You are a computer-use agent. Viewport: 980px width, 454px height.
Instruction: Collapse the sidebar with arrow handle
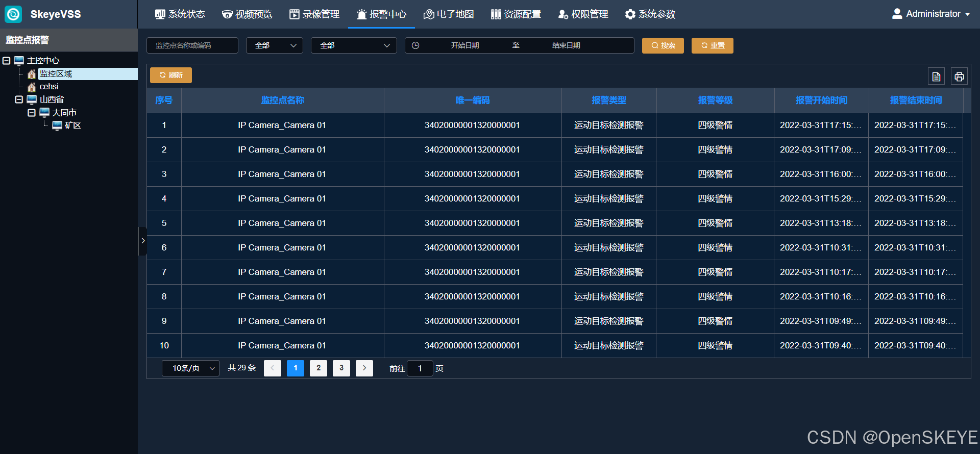[x=143, y=241]
